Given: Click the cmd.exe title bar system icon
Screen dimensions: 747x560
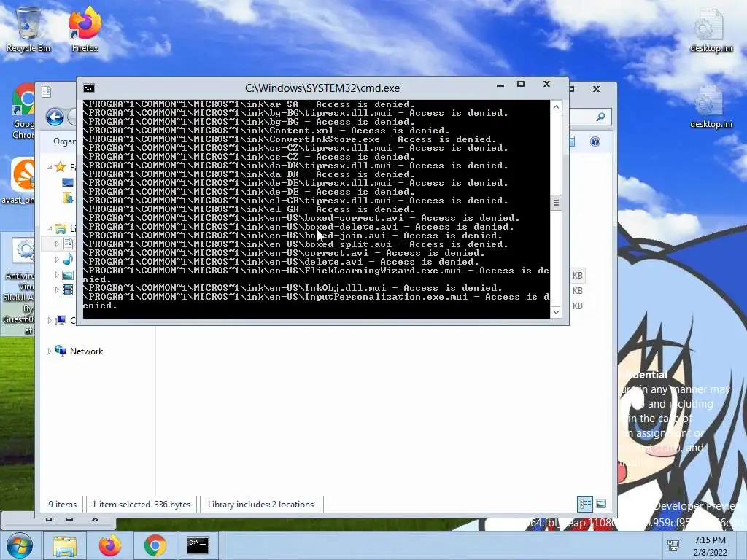Looking at the screenshot, I should click(88, 88).
